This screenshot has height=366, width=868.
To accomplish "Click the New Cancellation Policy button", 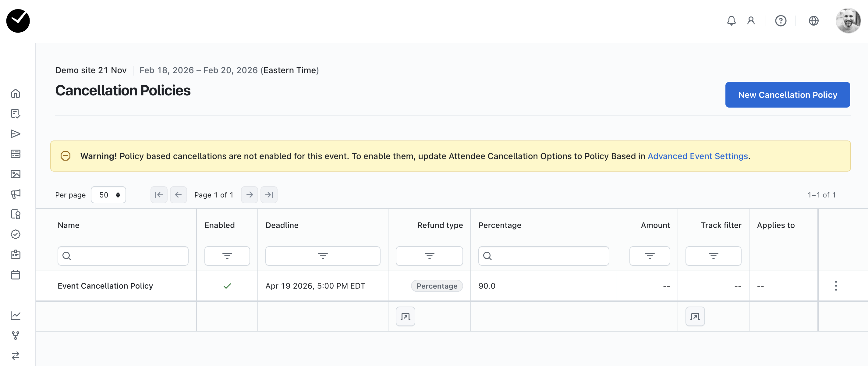I will (x=788, y=95).
